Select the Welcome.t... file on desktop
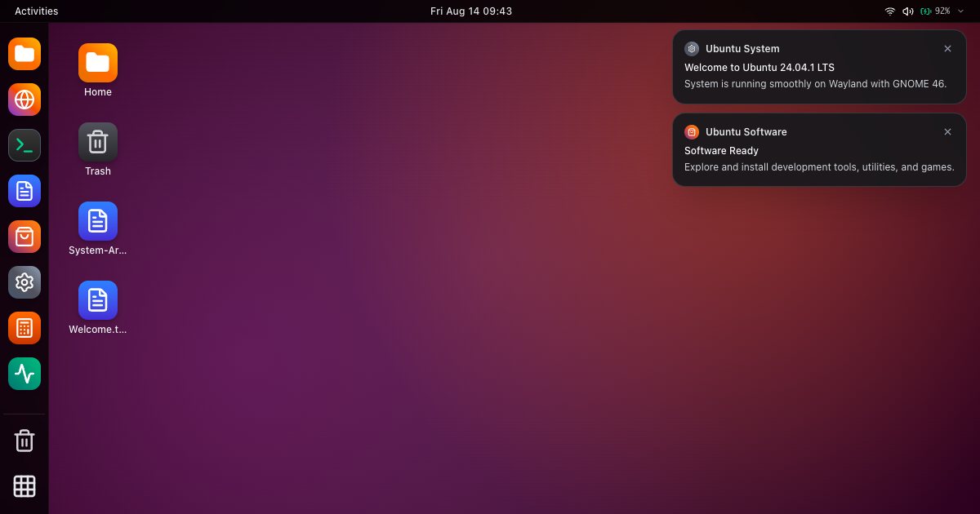Image resolution: width=980 pixels, height=514 pixels. point(98,300)
